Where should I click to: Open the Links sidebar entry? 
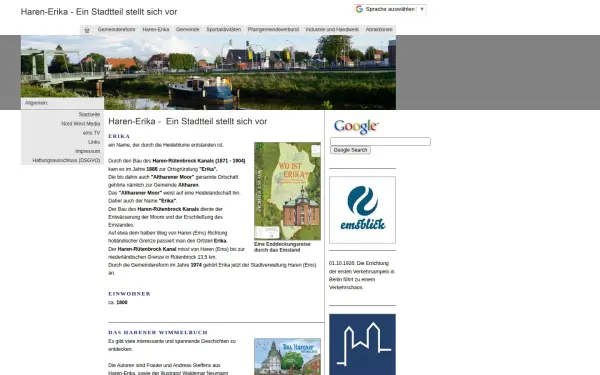click(94, 142)
